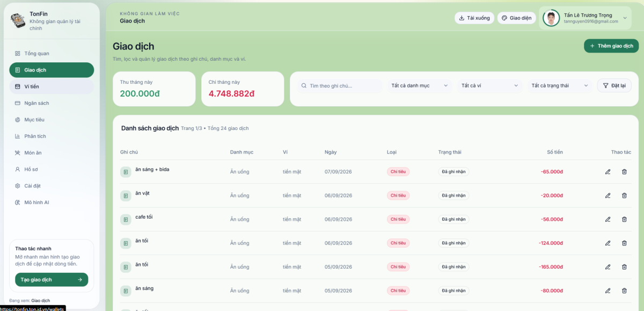The width and height of the screenshot is (644, 311).
Task: Click "Tạo giao dịch" quick action button
Action: click(x=52, y=280)
